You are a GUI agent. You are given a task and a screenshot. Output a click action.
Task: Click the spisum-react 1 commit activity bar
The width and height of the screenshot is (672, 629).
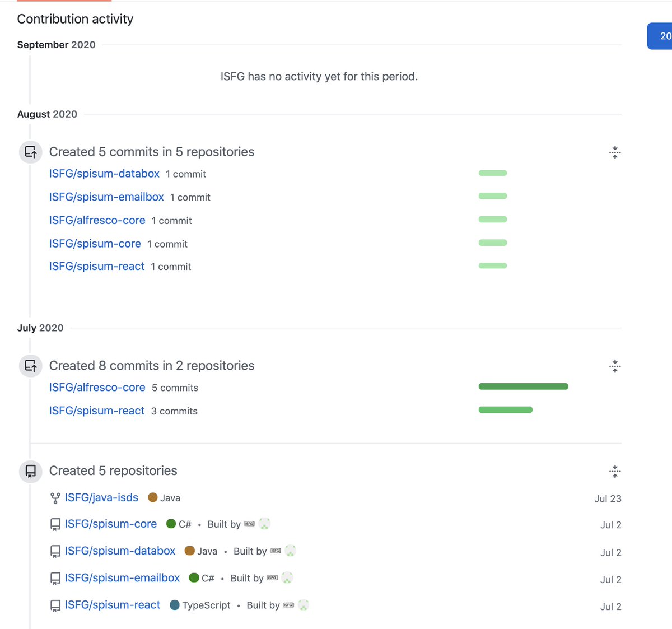(x=493, y=265)
